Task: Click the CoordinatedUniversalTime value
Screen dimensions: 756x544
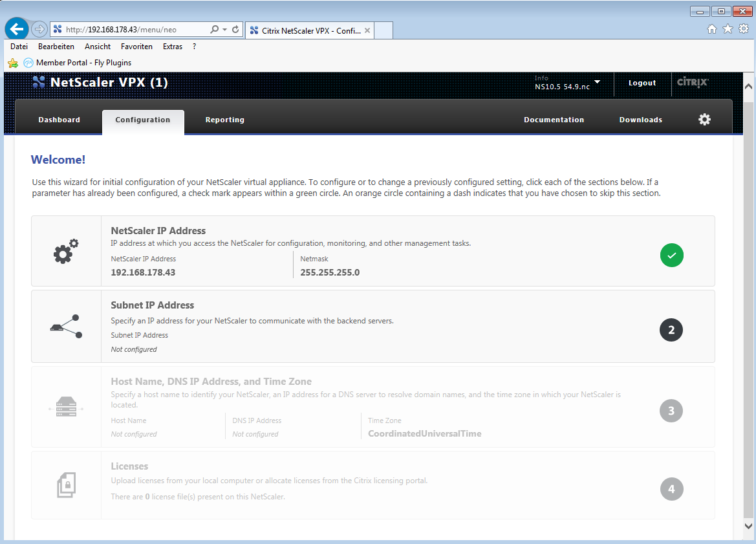Action: (x=425, y=433)
